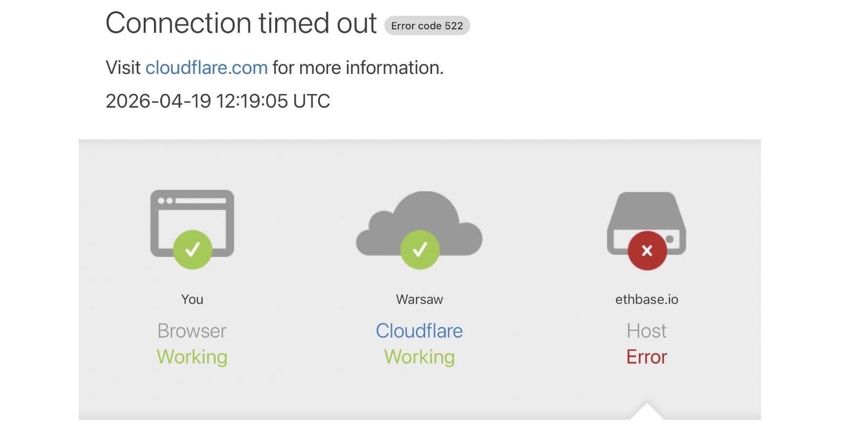The height and width of the screenshot is (434, 868).
Task: Click the Connection timed out heading
Action: point(241,23)
